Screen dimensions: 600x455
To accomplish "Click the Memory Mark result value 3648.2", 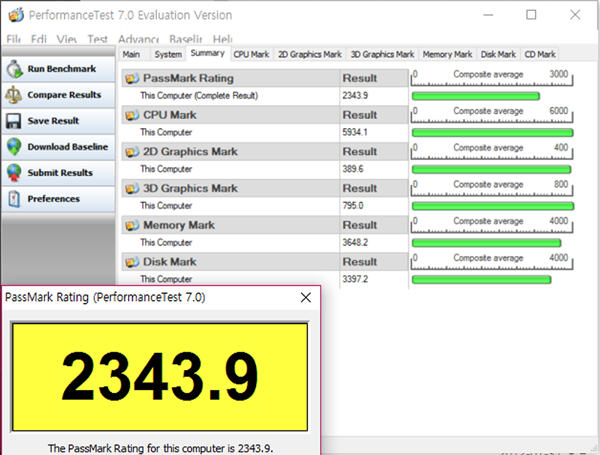I will (x=355, y=243).
